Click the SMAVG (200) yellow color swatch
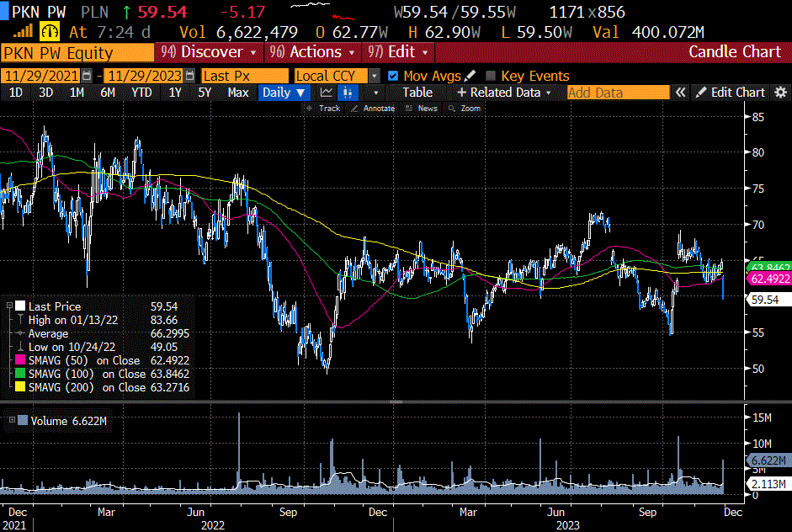The image size is (792, 532). (20, 387)
